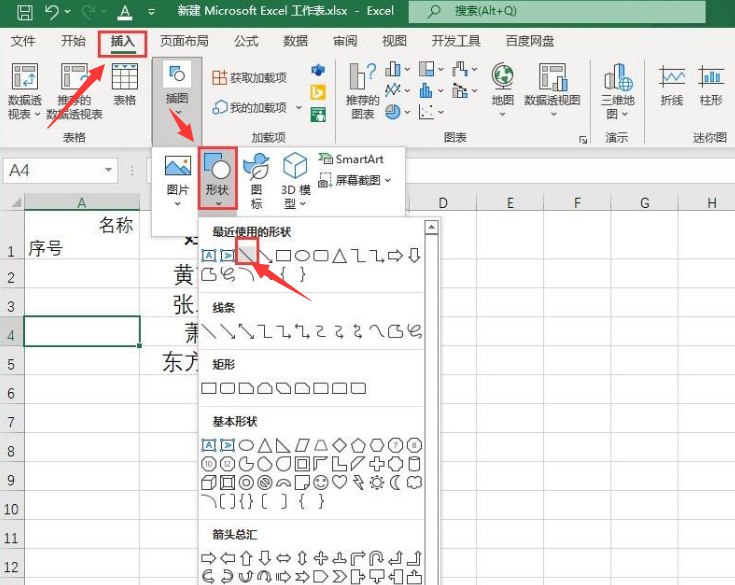
Task: Click the Bing Maps add-in icon
Action: 318,92
